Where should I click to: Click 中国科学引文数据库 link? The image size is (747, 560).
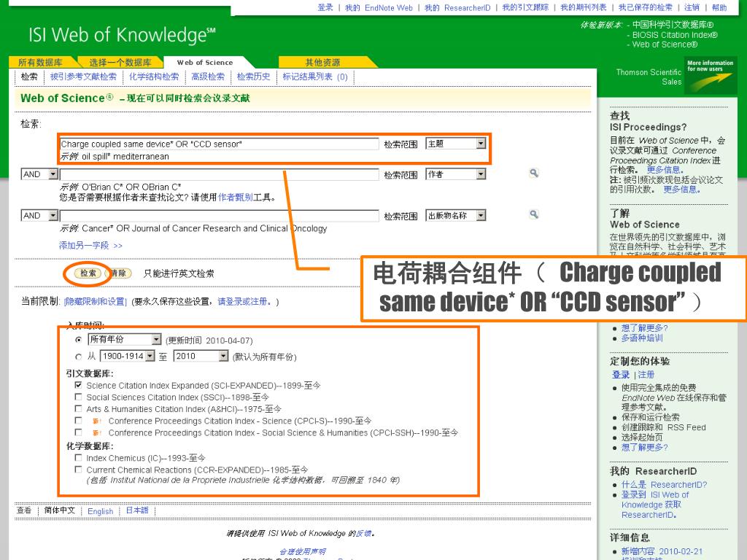coord(673,25)
